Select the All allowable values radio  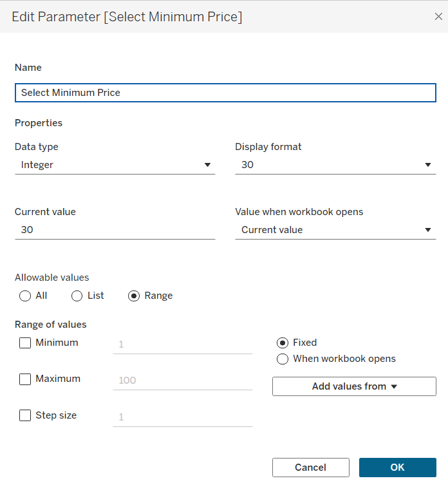pyautogui.click(x=25, y=296)
